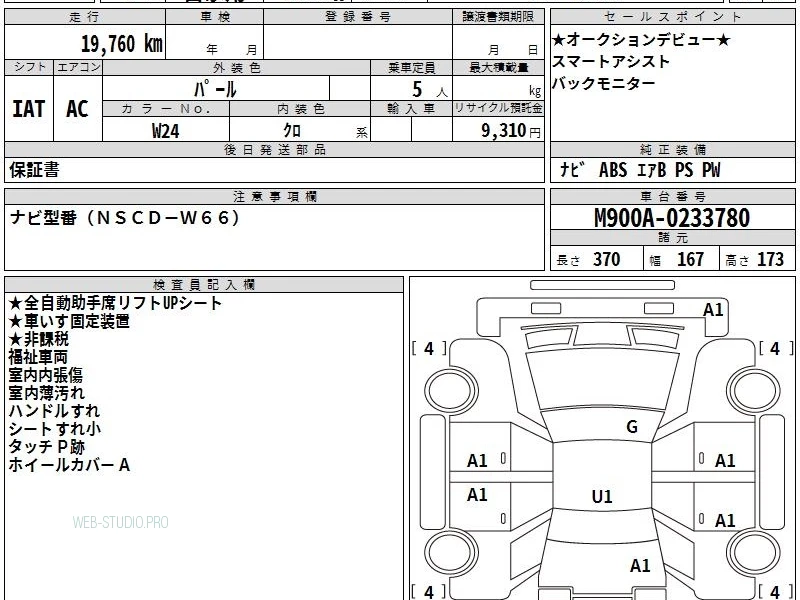
Task: Click rear-left wheel in car diagram
Action: pos(451,553)
